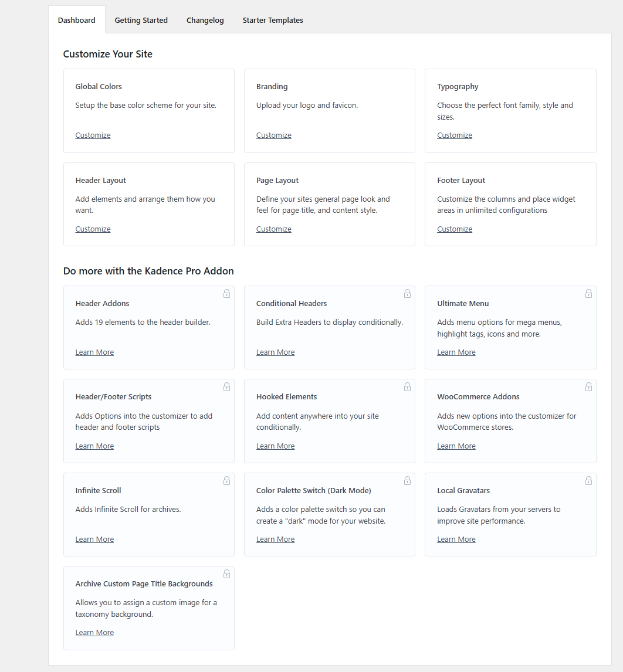The image size is (623, 672).
Task: Click Customize under Header Layout
Action: point(93,229)
